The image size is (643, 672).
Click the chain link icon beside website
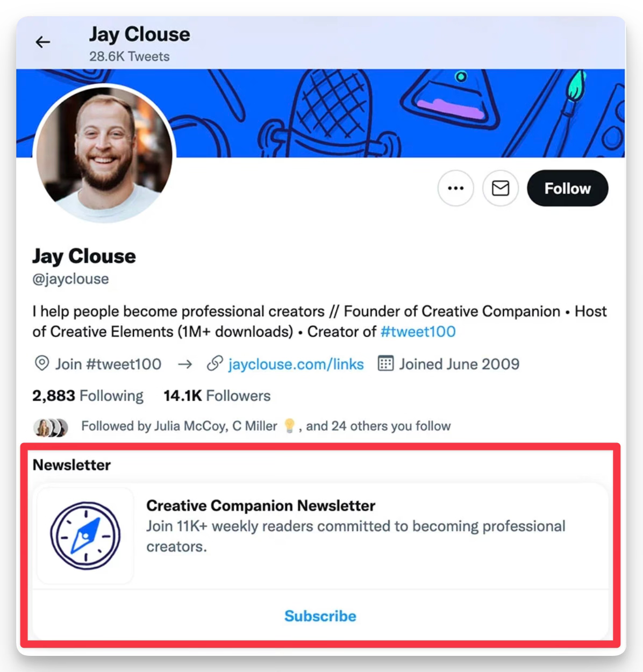click(215, 364)
